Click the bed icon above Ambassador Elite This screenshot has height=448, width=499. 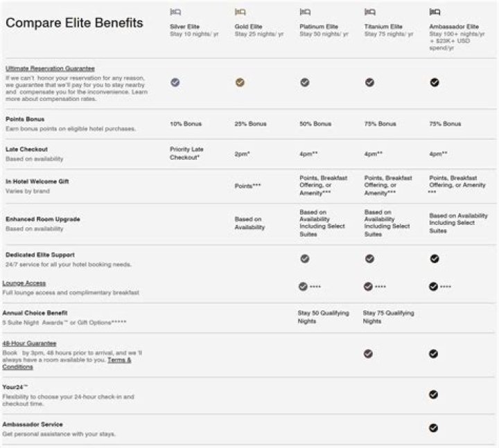click(x=435, y=12)
